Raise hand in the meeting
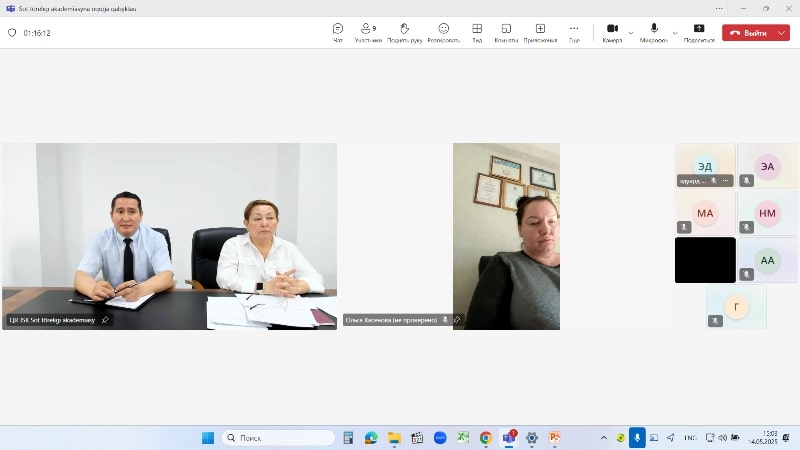The width and height of the screenshot is (800, 450). click(x=405, y=33)
